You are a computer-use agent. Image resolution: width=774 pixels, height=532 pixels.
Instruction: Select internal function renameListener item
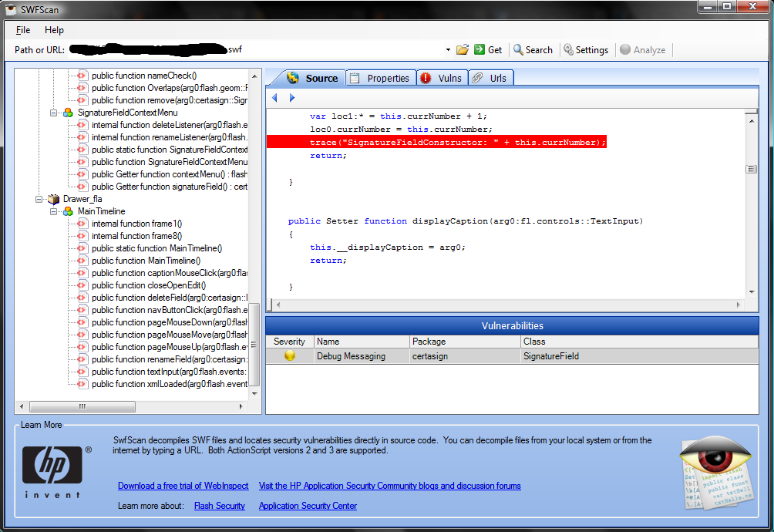pos(170,137)
